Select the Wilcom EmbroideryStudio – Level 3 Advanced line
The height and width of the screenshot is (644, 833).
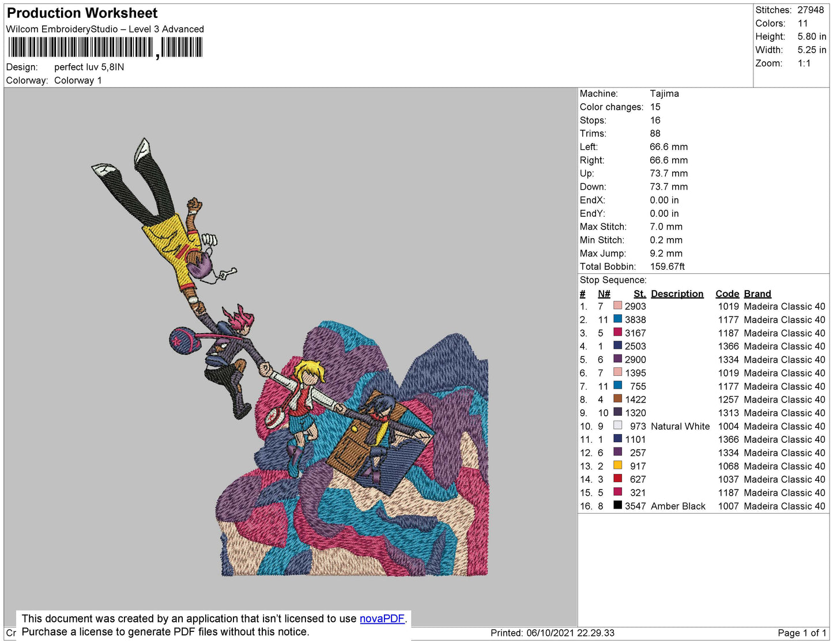pos(105,29)
